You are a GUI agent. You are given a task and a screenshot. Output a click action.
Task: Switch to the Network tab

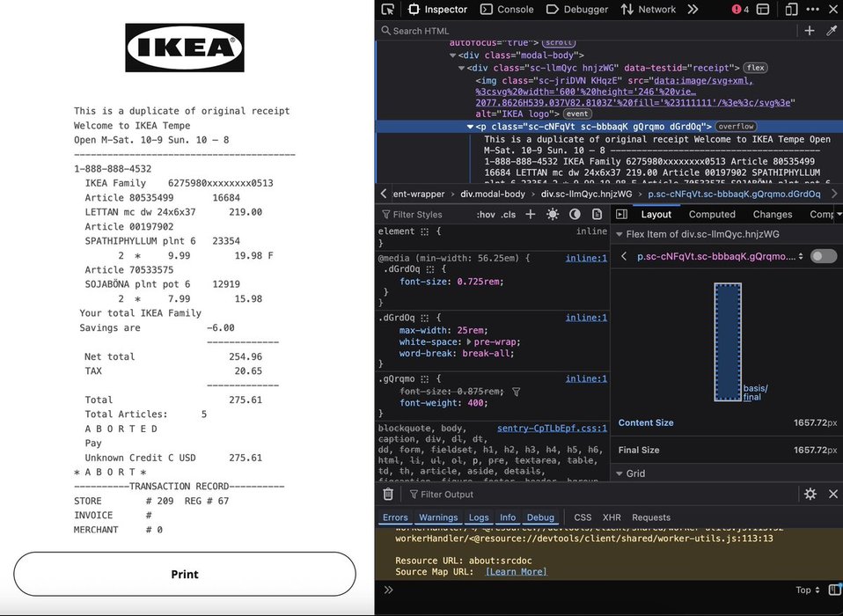649,9
